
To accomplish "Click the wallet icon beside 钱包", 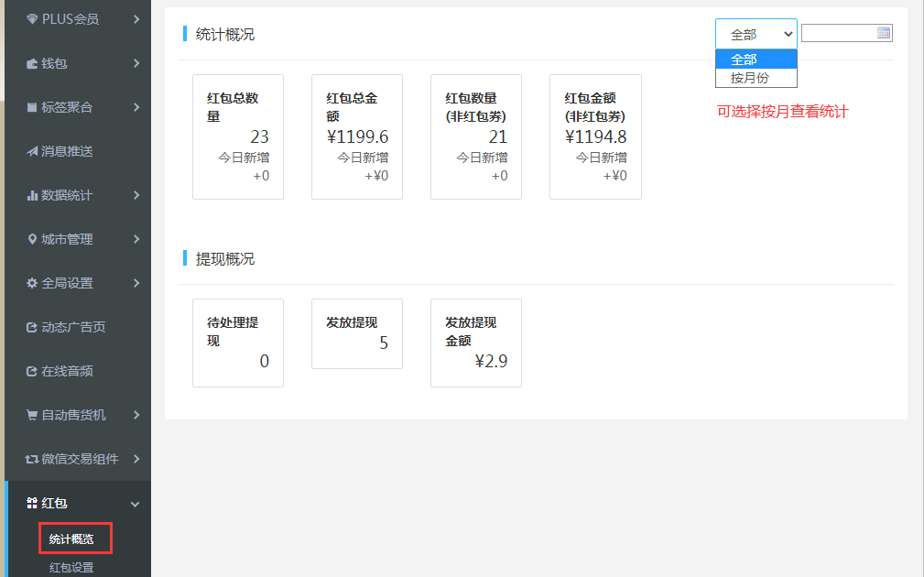I will coord(32,63).
